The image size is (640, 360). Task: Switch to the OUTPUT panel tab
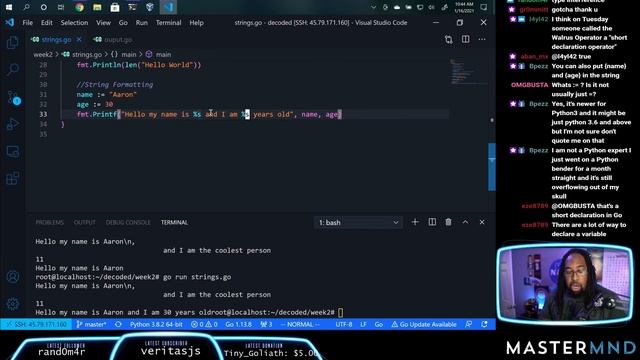pyautogui.click(x=84, y=222)
